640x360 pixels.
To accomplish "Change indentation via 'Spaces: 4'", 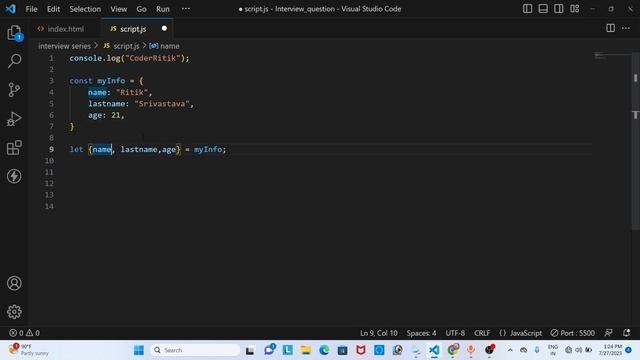I will click(x=421, y=333).
